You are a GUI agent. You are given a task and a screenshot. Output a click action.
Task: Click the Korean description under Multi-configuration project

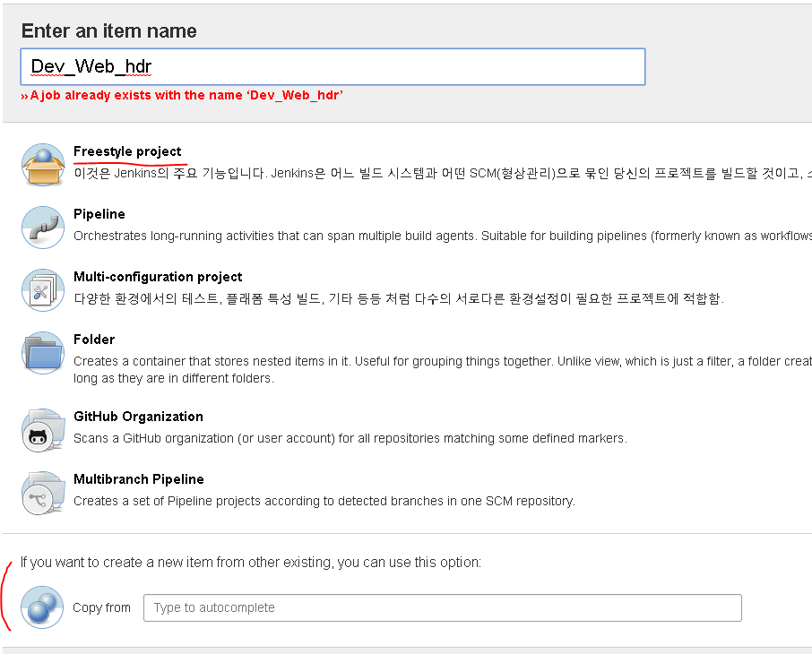point(399,298)
